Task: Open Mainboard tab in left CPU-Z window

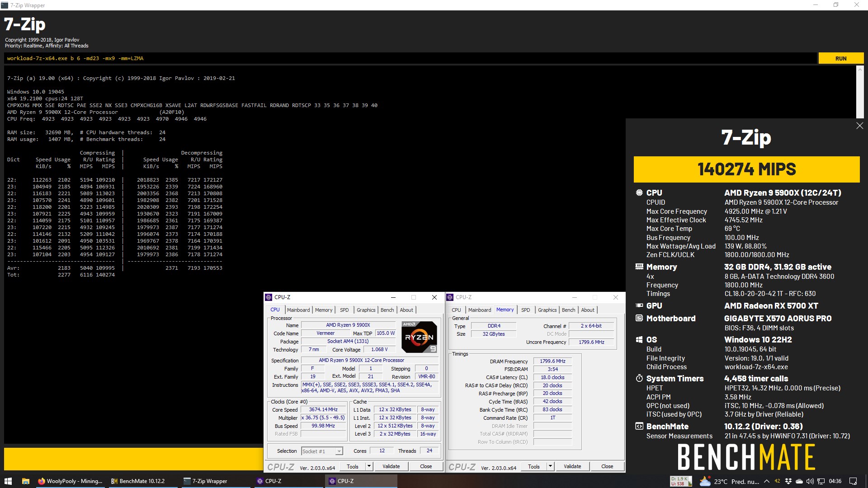Action: [298, 310]
